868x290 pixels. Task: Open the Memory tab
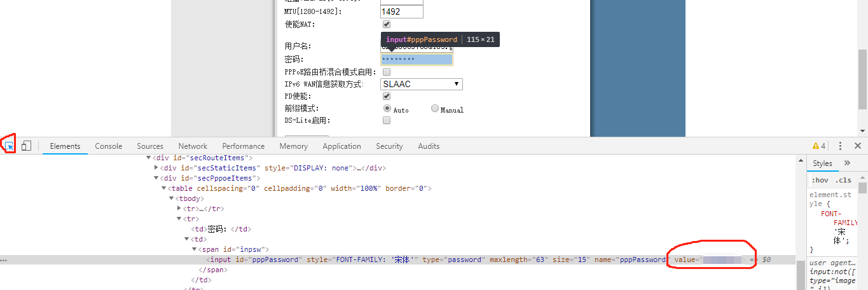[x=294, y=146]
